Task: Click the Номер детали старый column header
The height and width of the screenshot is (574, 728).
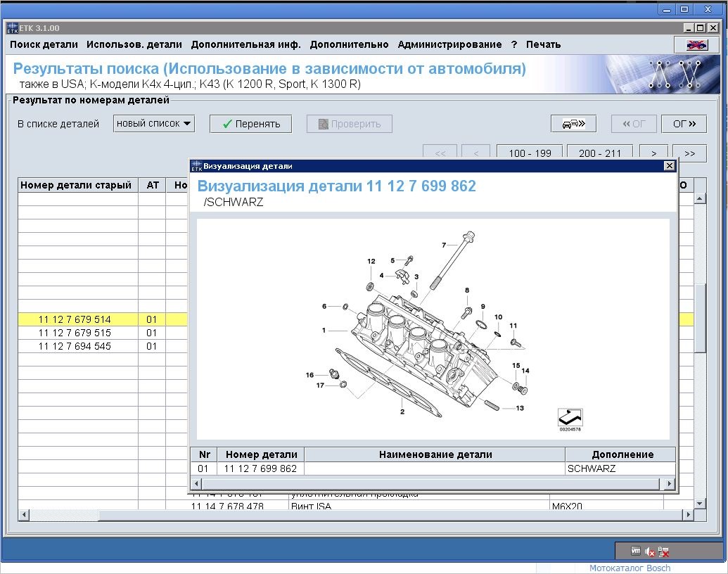Action: tap(78, 185)
